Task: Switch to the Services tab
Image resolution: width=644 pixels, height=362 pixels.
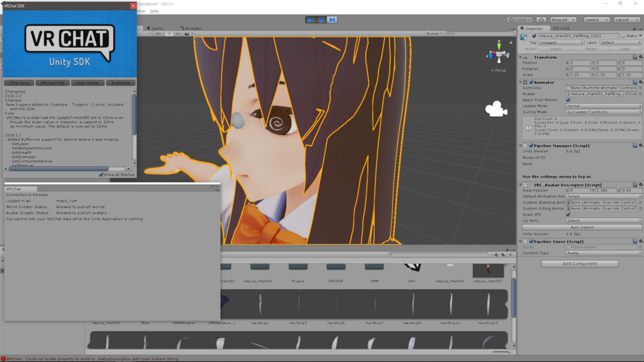Action: click(561, 28)
